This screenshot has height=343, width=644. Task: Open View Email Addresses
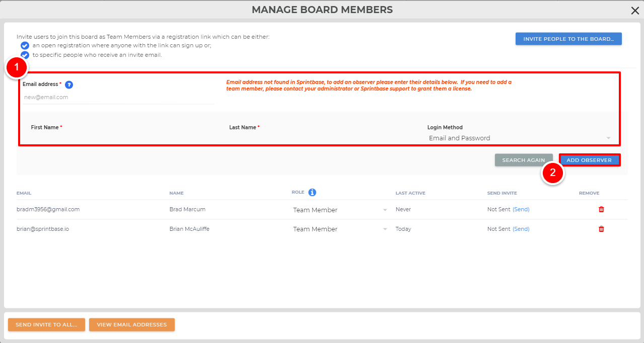(x=132, y=325)
